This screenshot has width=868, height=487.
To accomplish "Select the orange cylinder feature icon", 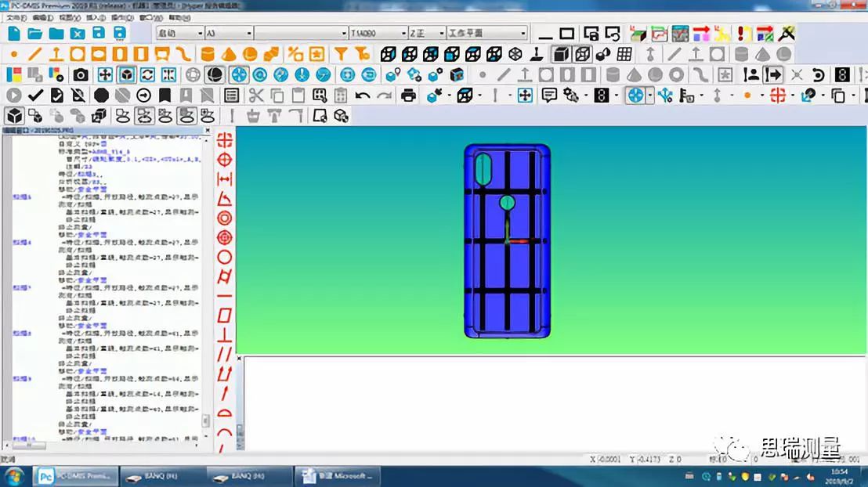I will coord(208,54).
